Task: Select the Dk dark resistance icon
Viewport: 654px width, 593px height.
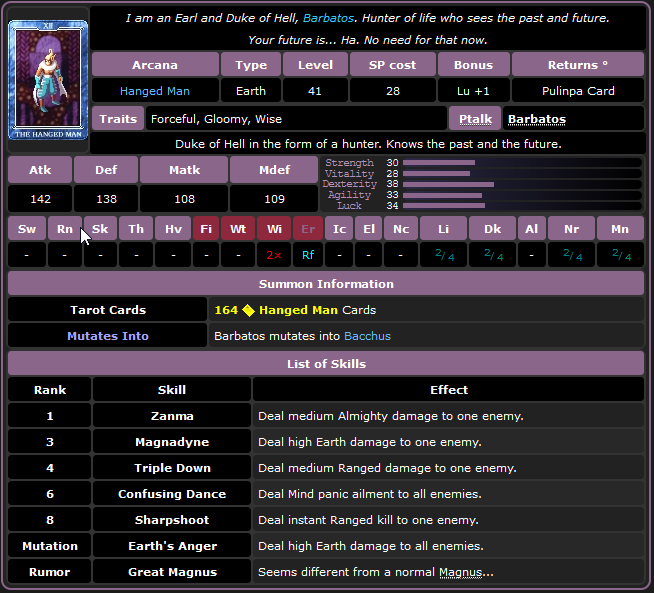Action: [x=492, y=229]
